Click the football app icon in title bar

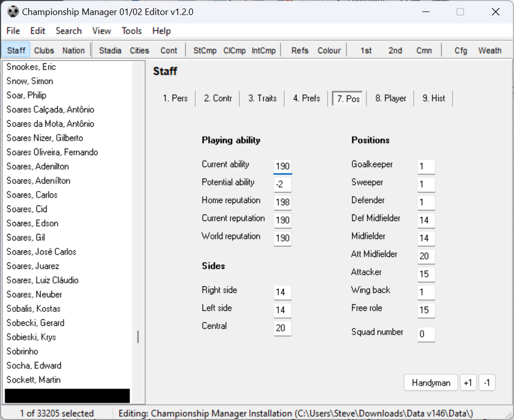tap(13, 12)
